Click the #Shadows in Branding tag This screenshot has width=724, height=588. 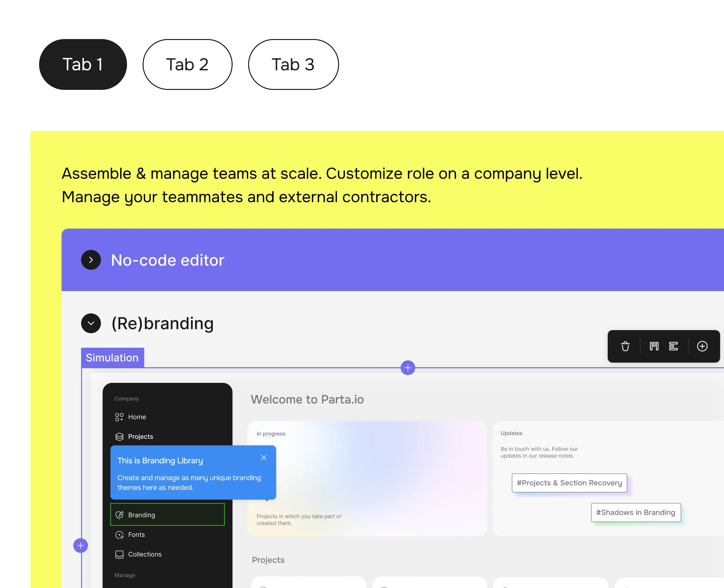point(635,512)
